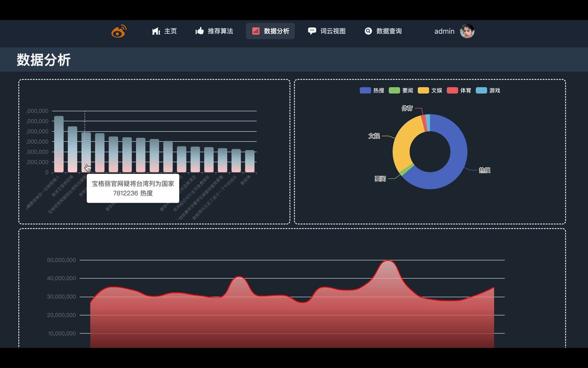This screenshot has height=368, width=588.
Task: Click the speech bubble word cloud icon
Action: pos(312,31)
